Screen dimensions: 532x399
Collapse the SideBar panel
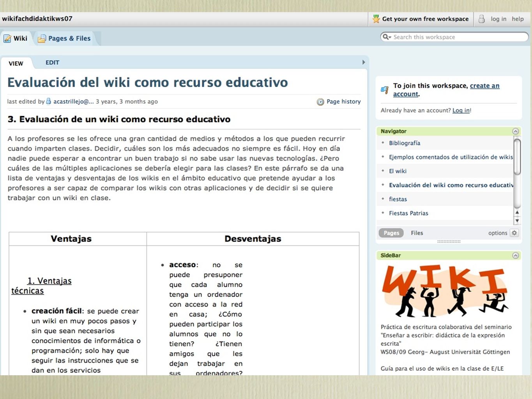tap(516, 256)
